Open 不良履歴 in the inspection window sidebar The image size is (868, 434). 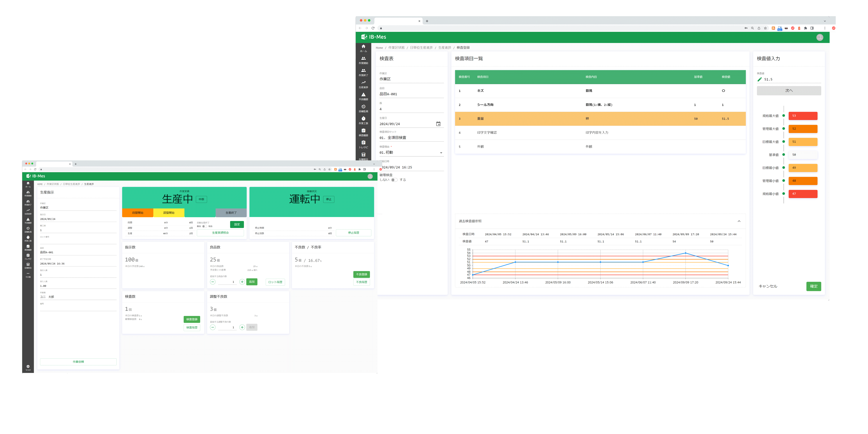point(363,97)
